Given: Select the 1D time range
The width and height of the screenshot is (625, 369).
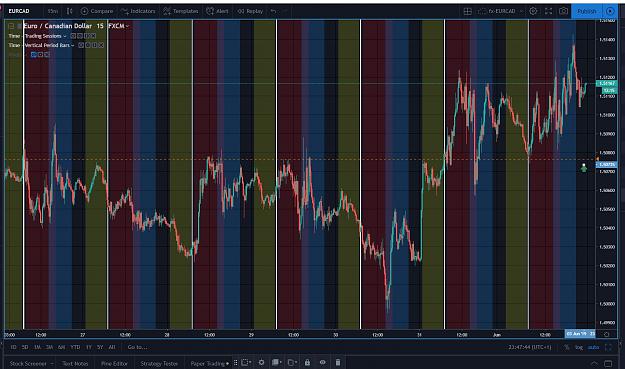Looking at the screenshot, I should tap(13, 347).
